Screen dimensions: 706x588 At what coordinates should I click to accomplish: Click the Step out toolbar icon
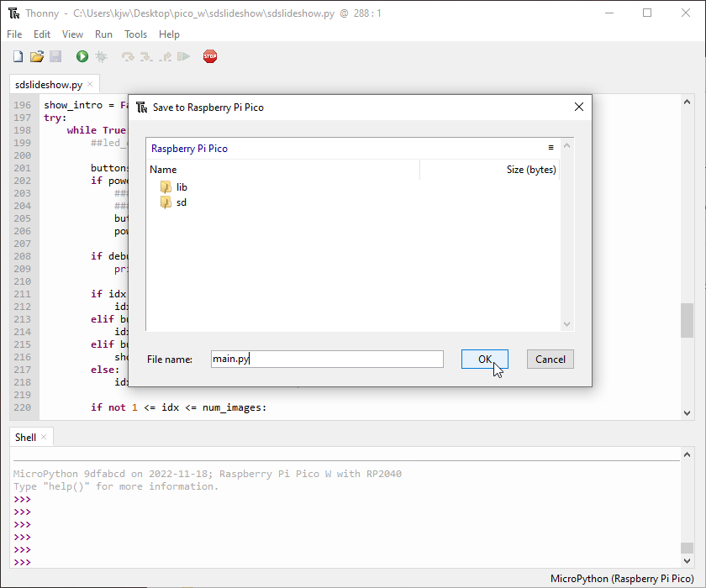pyautogui.click(x=166, y=56)
